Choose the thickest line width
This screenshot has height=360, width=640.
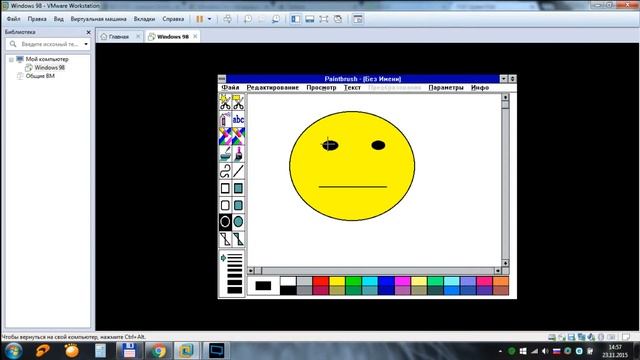coord(235,290)
